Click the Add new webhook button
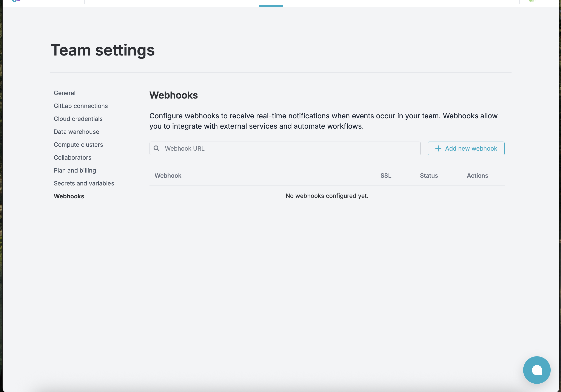Screen dimensions: 561x392 click(x=466, y=148)
